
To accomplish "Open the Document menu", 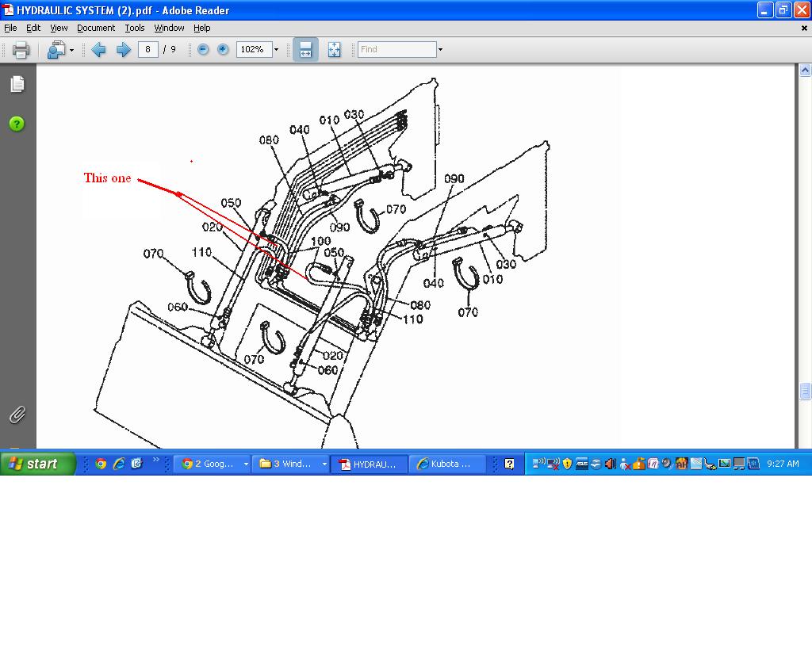I will [x=96, y=28].
